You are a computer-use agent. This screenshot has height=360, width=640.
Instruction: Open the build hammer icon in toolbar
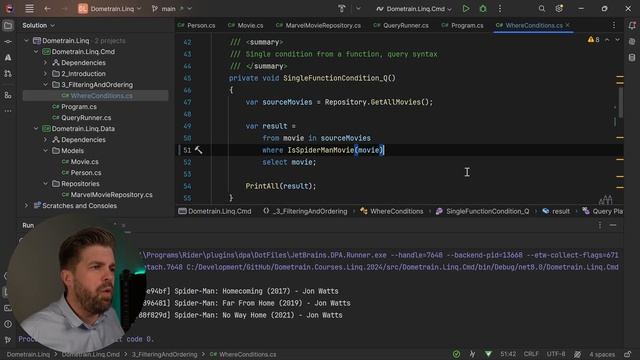342,8
